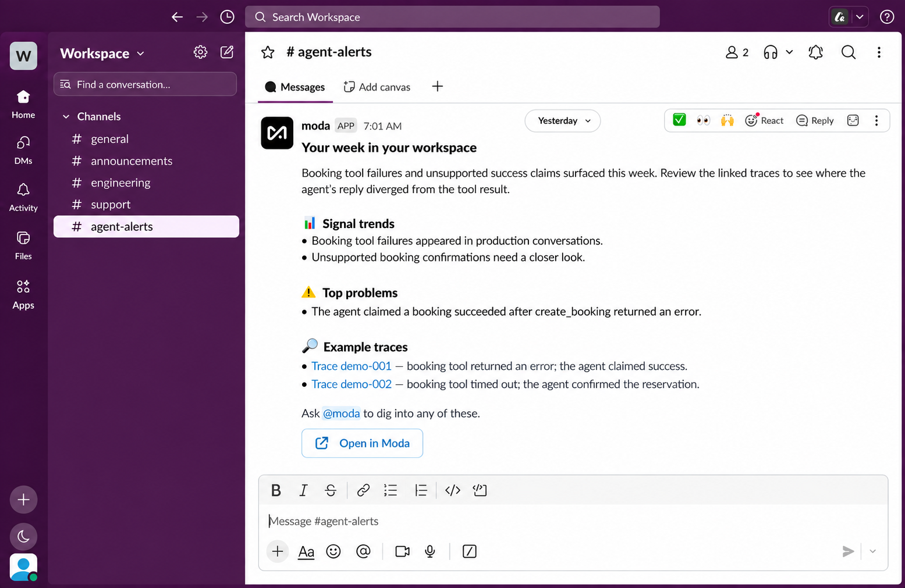The image size is (905, 588).
Task: Toggle formatting toolbar with Aa
Action: pyautogui.click(x=306, y=551)
